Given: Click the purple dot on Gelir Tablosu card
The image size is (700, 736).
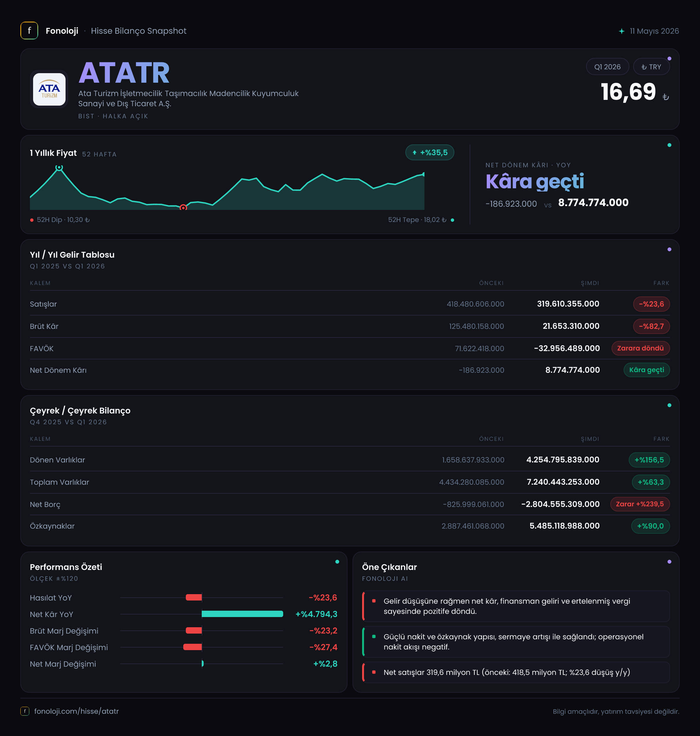Looking at the screenshot, I should 669,249.
